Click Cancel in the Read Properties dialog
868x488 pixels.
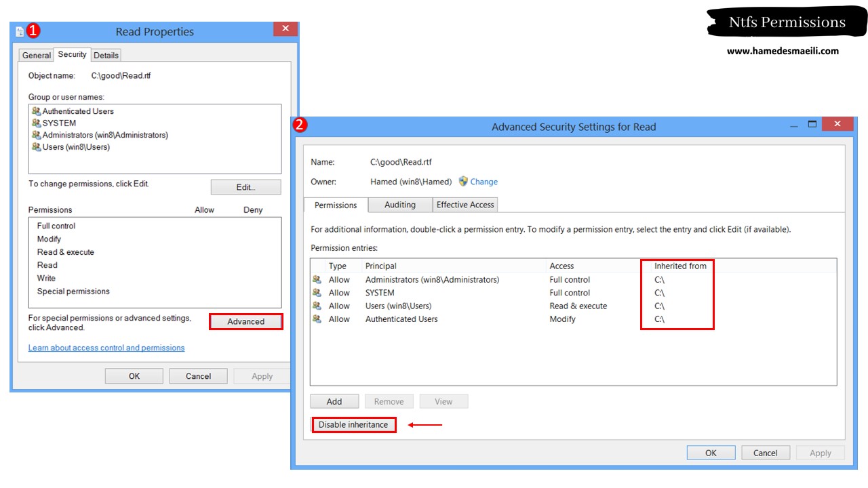tap(198, 376)
